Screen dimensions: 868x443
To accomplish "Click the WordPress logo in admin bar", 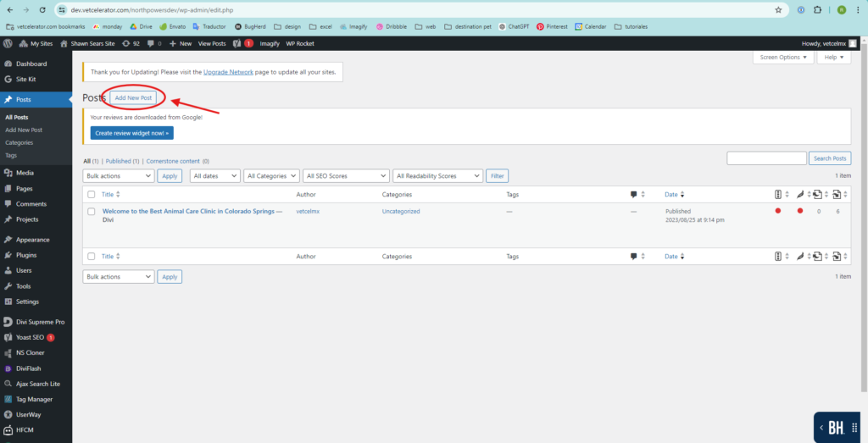I will pyautogui.click(x=8, y=43).
